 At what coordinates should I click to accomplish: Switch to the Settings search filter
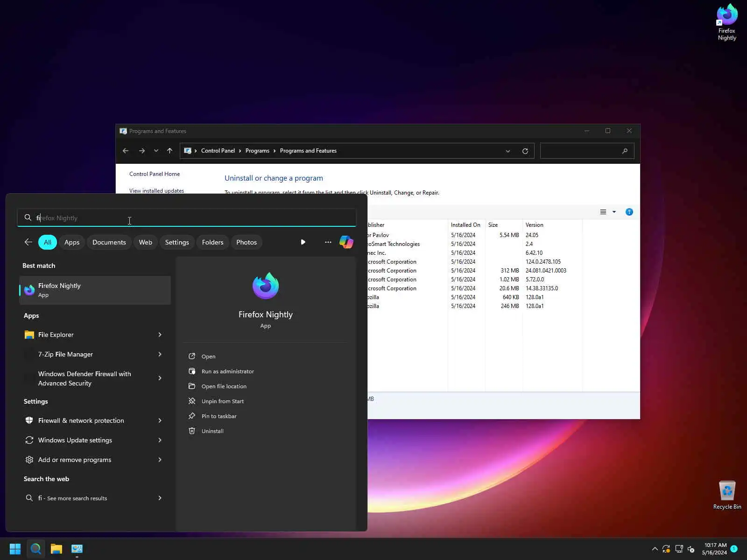coord(177,242)
